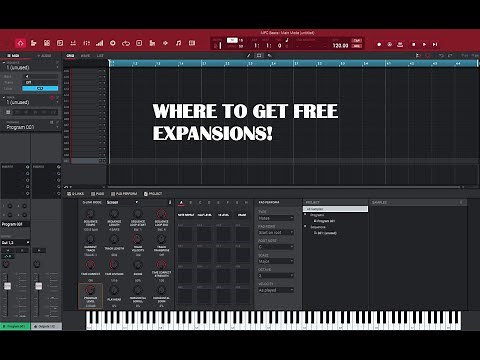Start playback with the Play button
This screenshot has width=480, height=360.
click(x=424, y=44)
